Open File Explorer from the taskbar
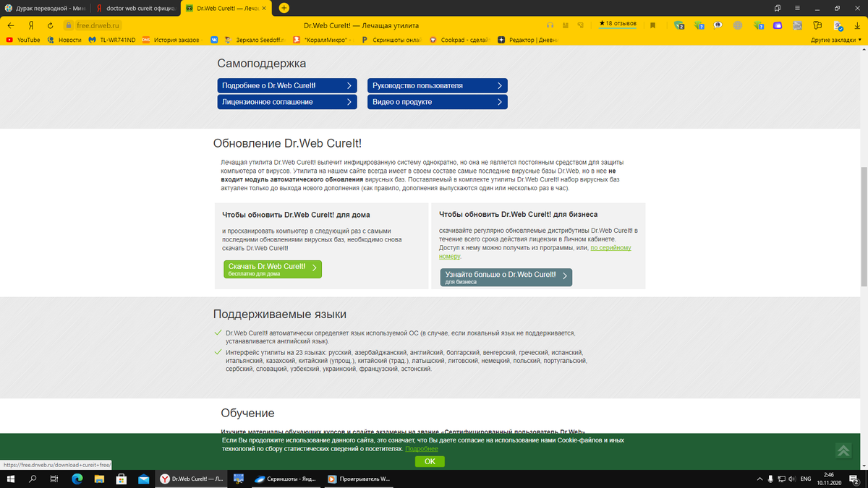 [x=100, y=479]
